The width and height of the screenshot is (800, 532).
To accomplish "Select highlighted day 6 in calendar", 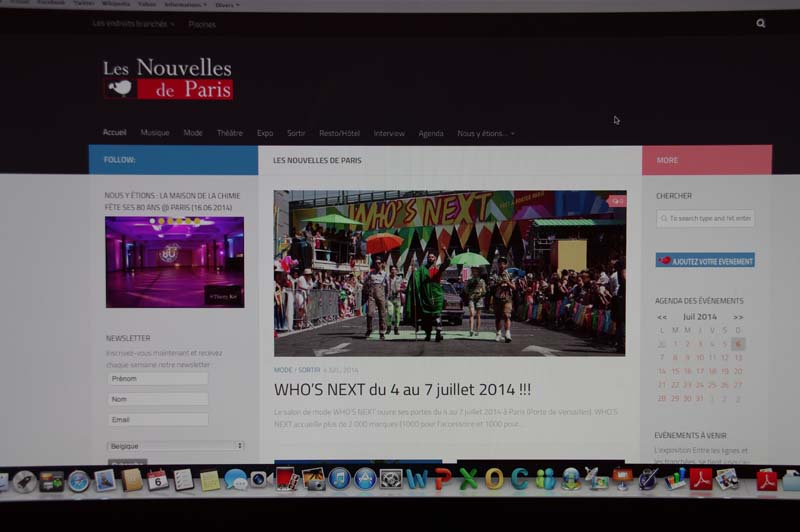I will click(738, 344).
